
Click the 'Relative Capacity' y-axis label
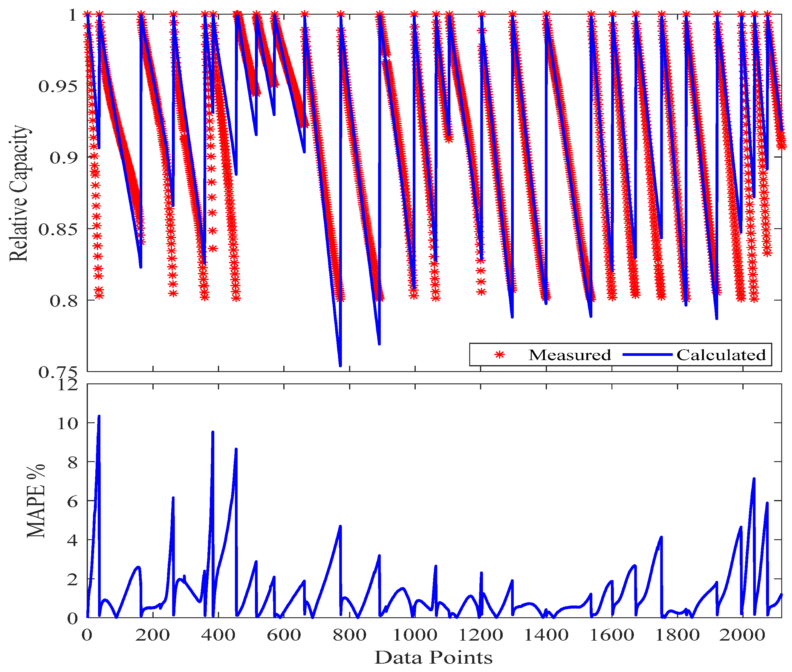pyautogui.click(x=19, y=193)
